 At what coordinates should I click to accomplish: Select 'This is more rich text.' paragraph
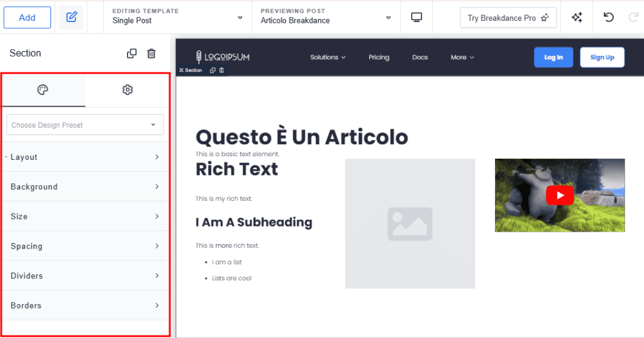[x=227, y=245]
